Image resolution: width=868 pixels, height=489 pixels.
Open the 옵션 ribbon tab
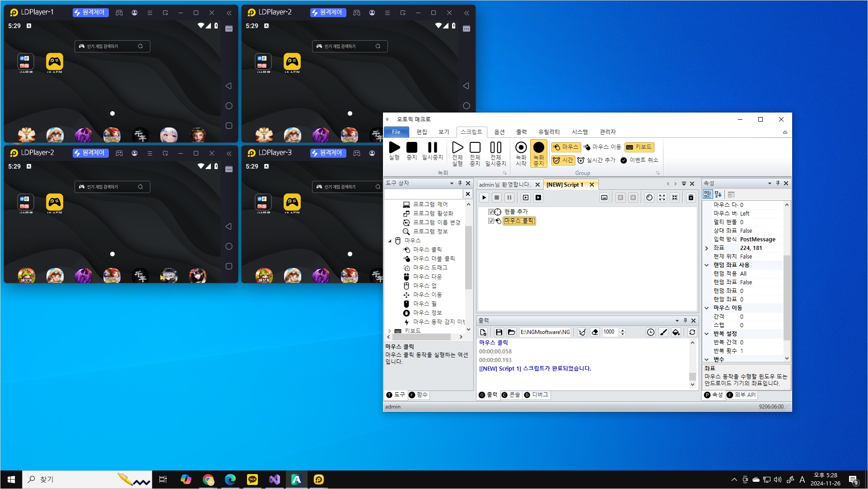pyautogui.click(x=499, y=132)
